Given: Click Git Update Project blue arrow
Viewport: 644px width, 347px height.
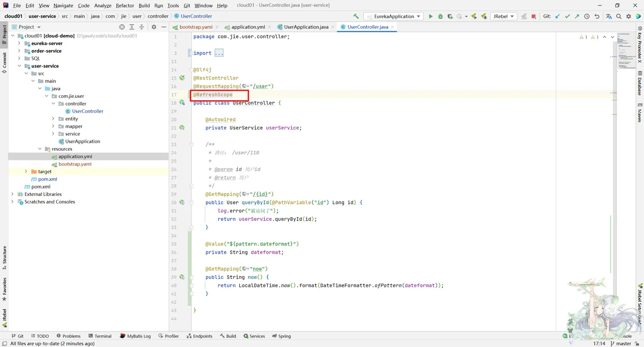Looking at the screenshot, I should click(x=558, y=16).
